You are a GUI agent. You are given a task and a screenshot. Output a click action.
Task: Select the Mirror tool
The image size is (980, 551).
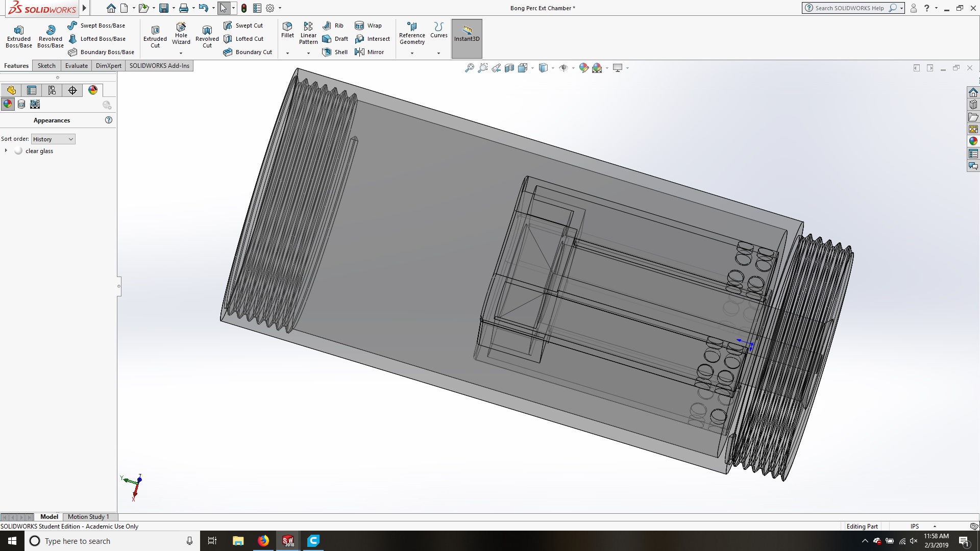(369, 52)
